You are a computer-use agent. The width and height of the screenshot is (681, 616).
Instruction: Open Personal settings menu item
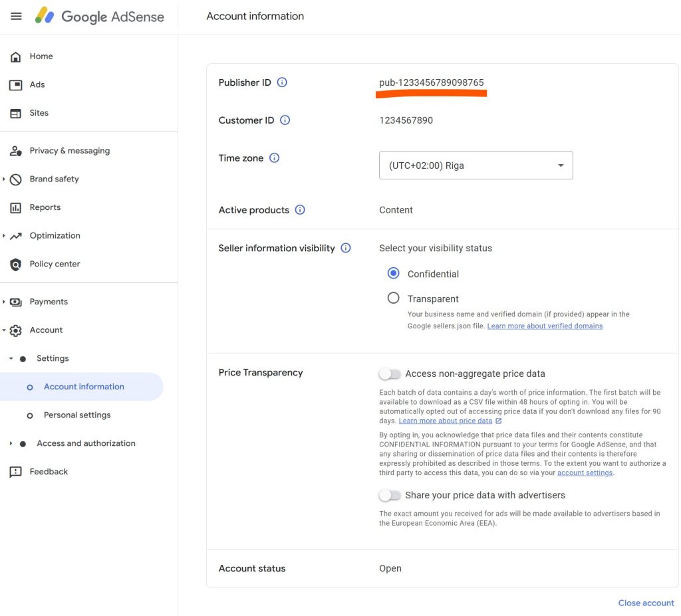pyautogui.click(x=77, y=415)
